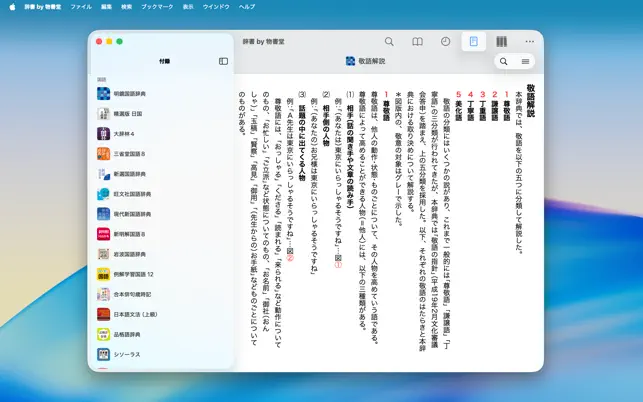The image size is (643, 402).
Task: Toggle the sidebar with the panel icon
Action: [223, 61]
